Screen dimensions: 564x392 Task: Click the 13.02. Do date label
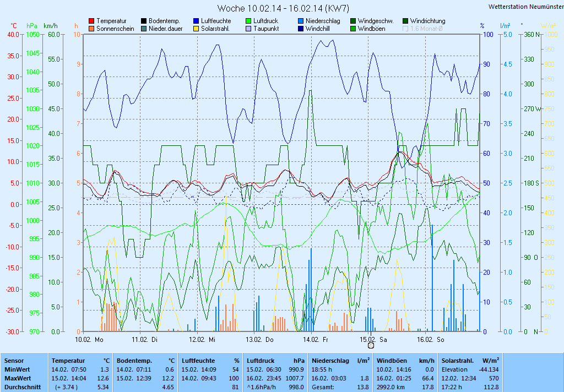pyautogui.click(x=259, y=340)
